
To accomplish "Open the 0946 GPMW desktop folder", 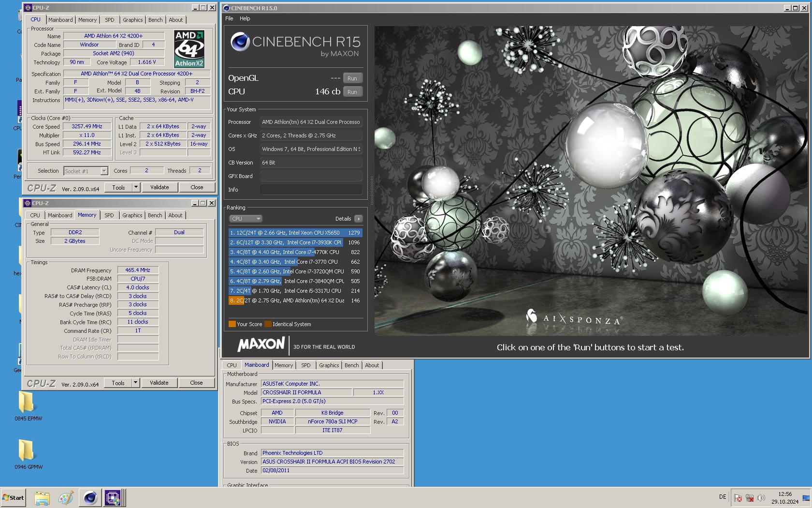I will point(28,454).
